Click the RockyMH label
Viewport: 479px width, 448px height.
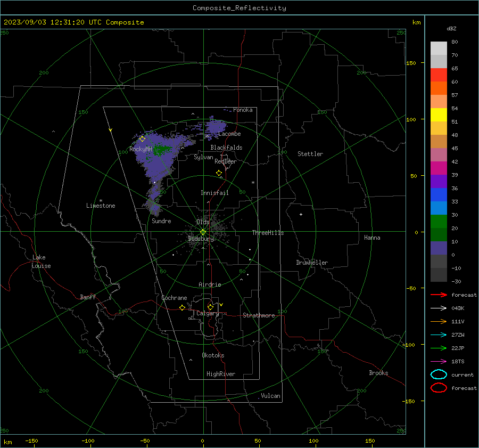(141, 149)
